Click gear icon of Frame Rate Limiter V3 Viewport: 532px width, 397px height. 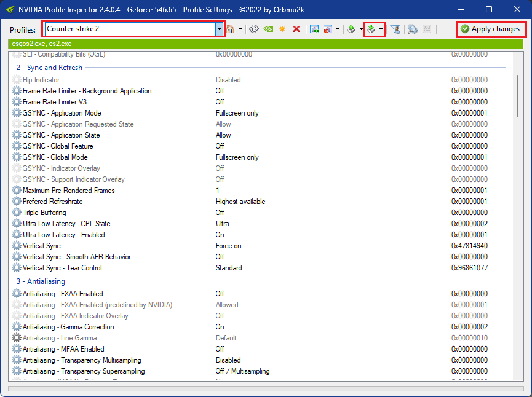(x=17, y=101)
